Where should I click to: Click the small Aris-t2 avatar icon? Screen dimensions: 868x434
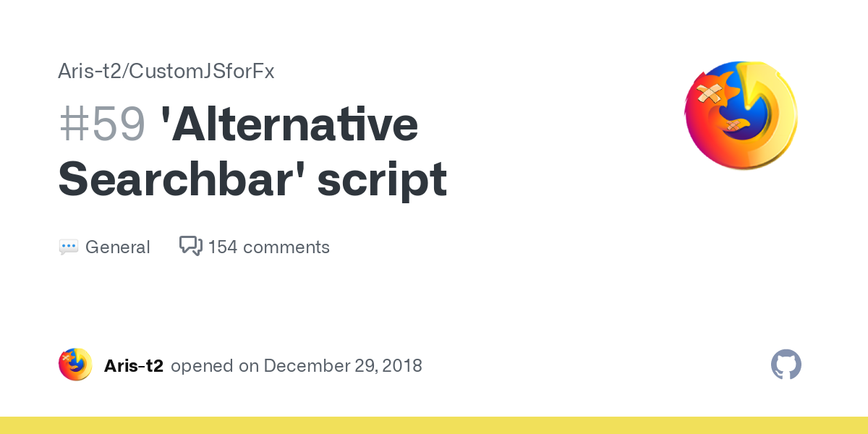75,365
